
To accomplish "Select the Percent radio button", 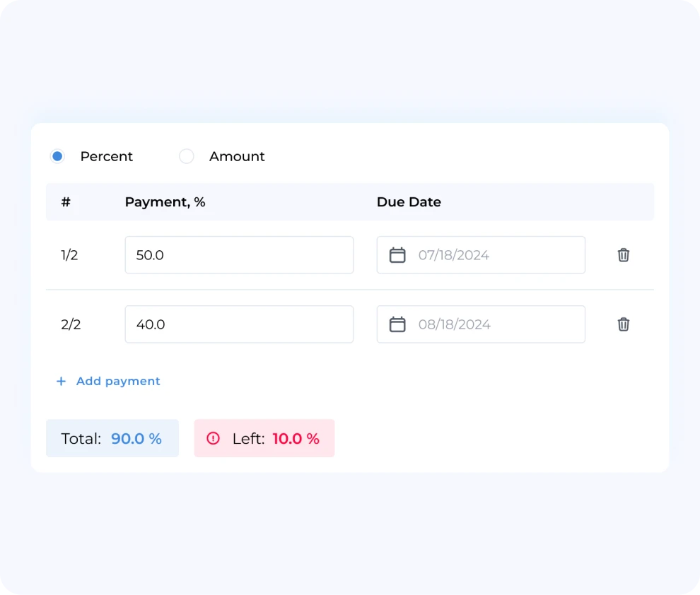I will [57, 157].
